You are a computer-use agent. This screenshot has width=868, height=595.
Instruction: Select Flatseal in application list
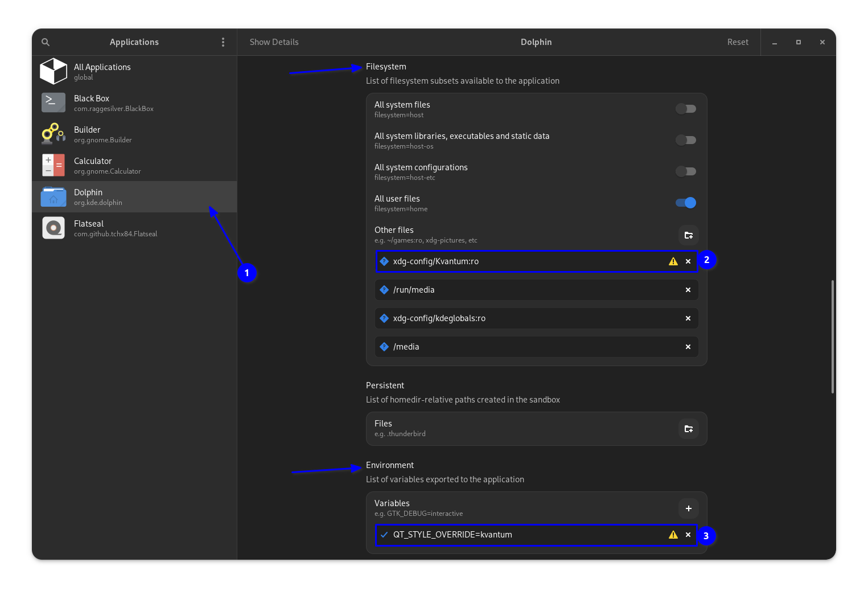[x=134, y=228]
